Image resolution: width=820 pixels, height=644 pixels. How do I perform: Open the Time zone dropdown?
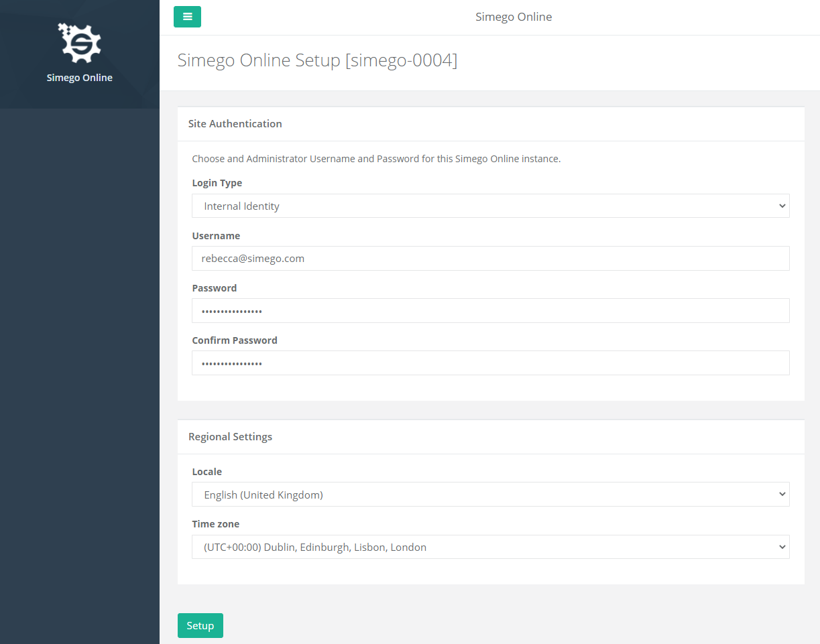click(x=490, y=547)
